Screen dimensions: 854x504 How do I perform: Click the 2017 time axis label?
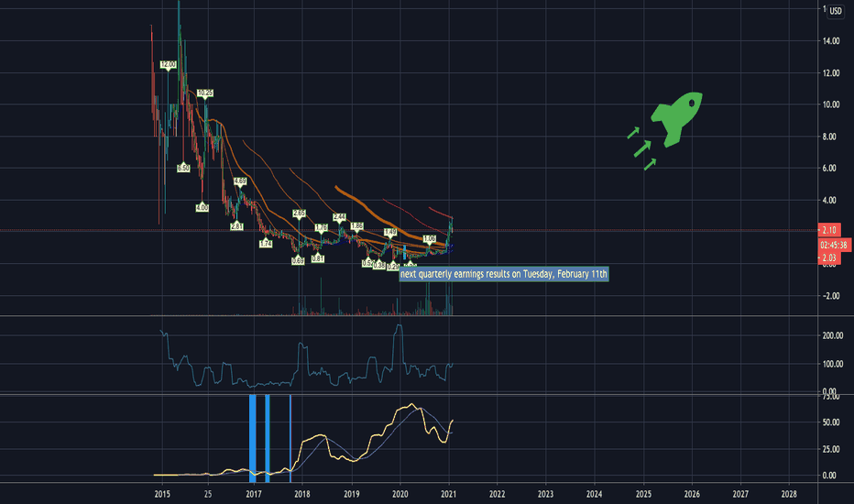(253, 494)
